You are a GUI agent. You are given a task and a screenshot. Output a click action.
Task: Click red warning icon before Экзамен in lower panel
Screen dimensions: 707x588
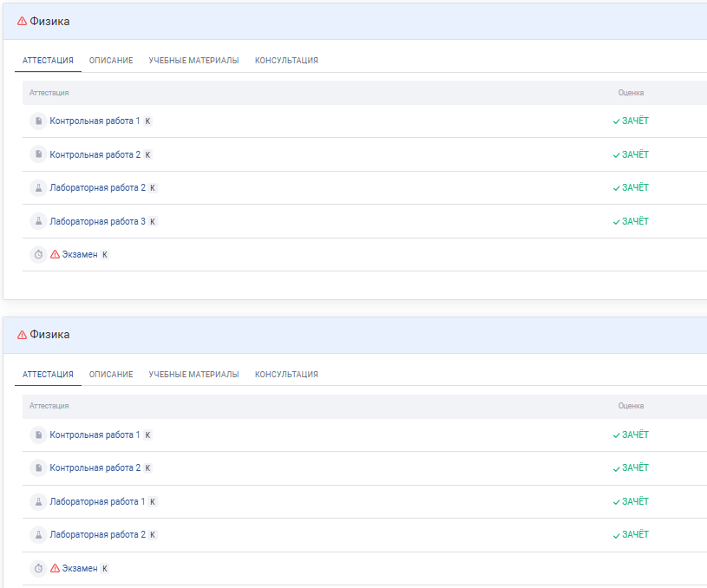tap(55, 569)
